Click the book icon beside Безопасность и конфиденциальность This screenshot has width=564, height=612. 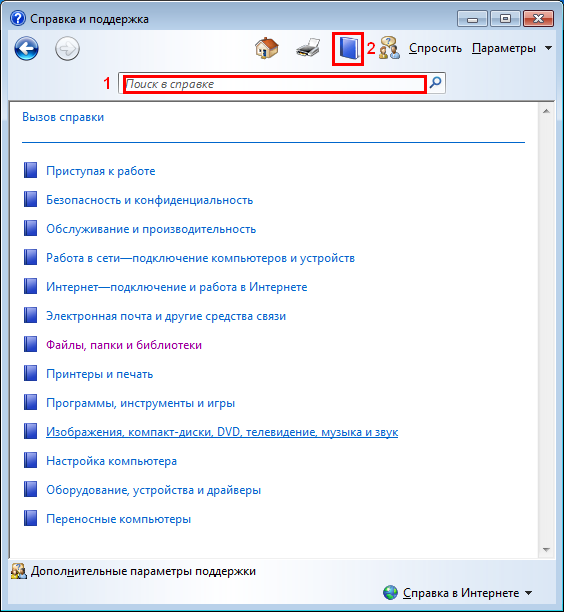click(x=30, y=199)
